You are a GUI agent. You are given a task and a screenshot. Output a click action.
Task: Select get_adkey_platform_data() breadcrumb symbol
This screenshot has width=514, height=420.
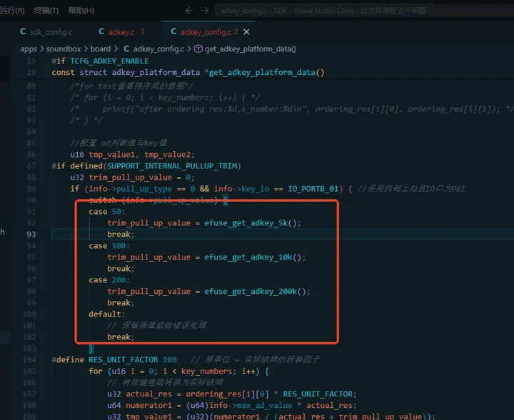pos(251,49)
